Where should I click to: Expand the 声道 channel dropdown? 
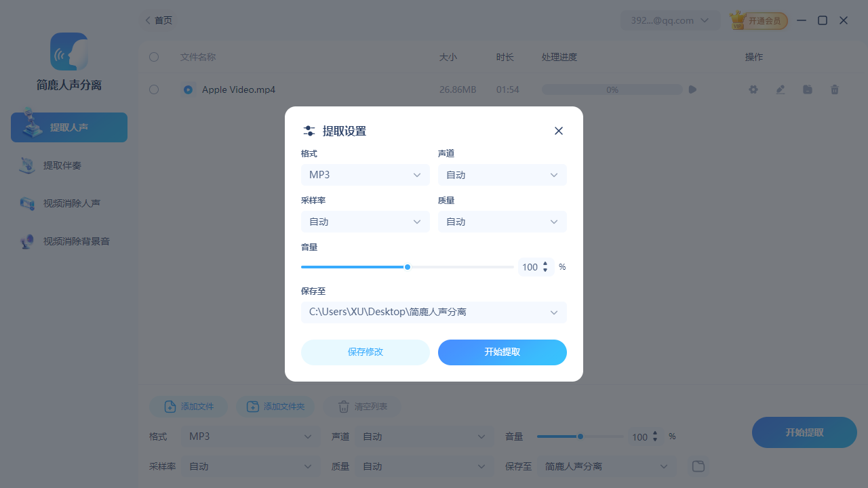pos(502,175)
